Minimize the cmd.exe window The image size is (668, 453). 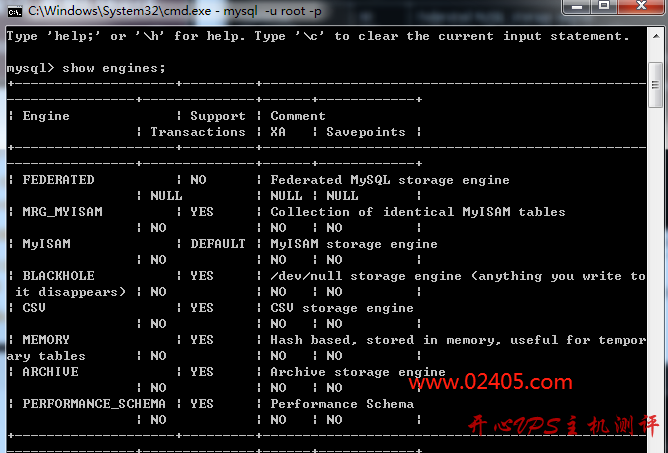[x=576, y=6]
